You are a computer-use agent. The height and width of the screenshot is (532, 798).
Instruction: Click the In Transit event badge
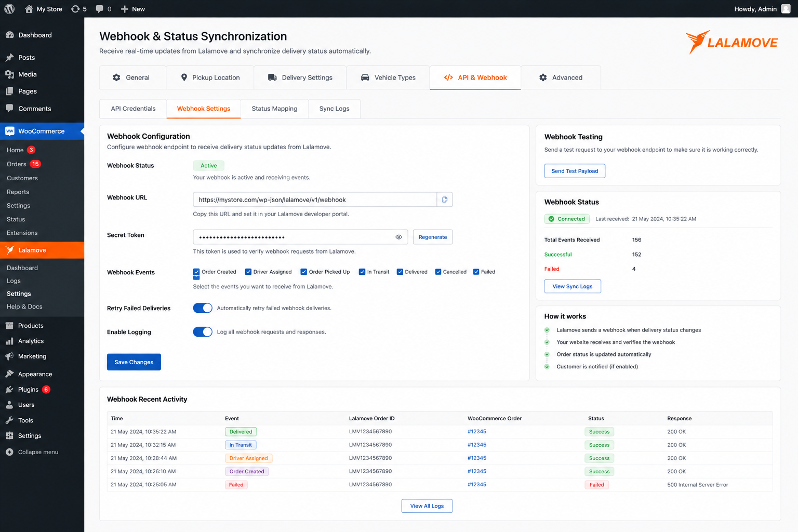coord(241,445)
